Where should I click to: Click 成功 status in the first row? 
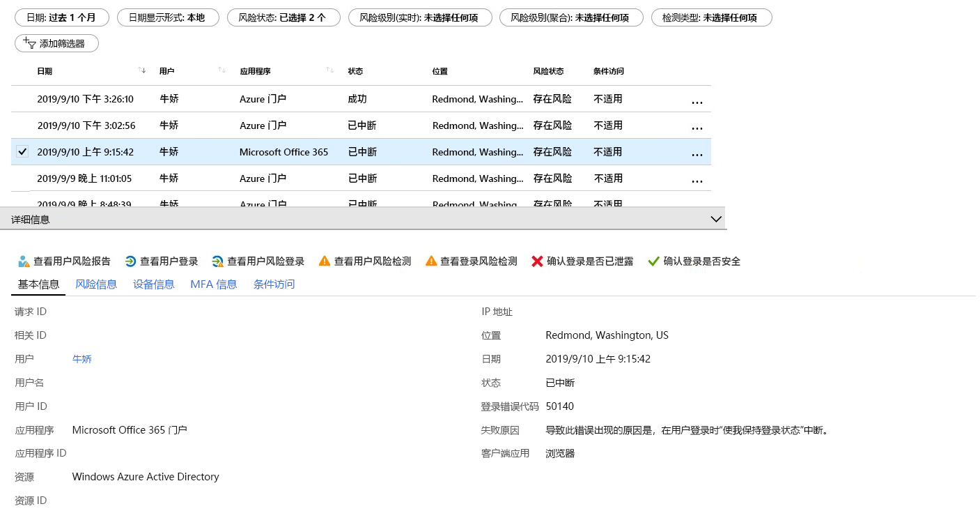tap(357, 99)
